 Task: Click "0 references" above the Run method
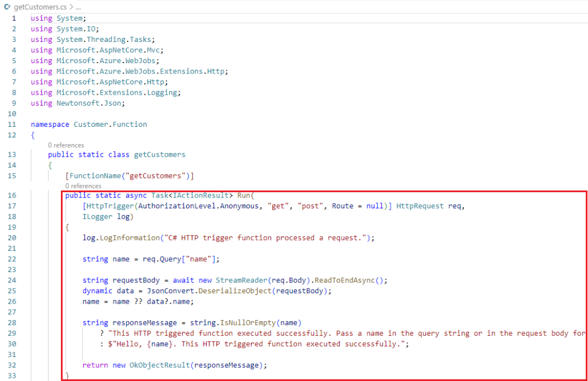tap(83, 186)
